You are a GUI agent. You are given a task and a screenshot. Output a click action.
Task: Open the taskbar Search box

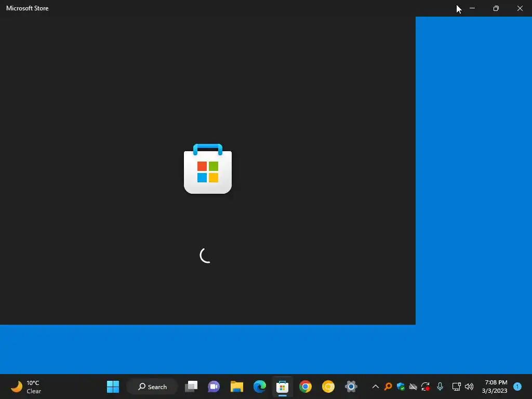[152, 387]
